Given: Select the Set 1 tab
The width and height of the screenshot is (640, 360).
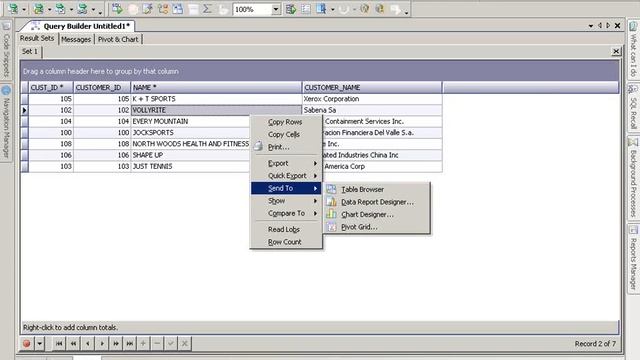Looking at the screenshot, I should pos(30,51).
